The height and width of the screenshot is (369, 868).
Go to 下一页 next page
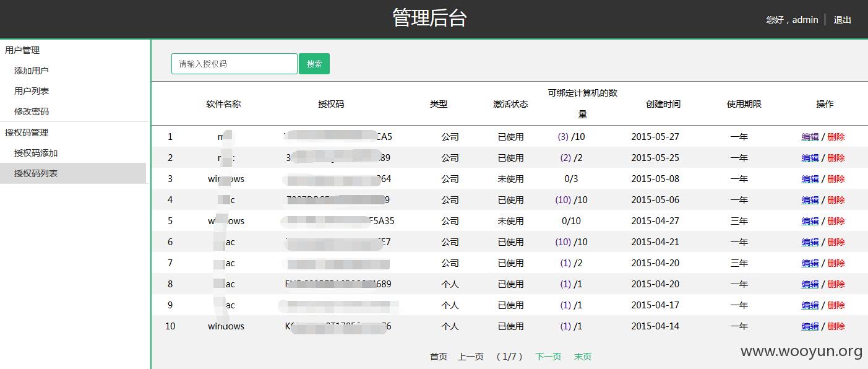(x=548, y=357)
